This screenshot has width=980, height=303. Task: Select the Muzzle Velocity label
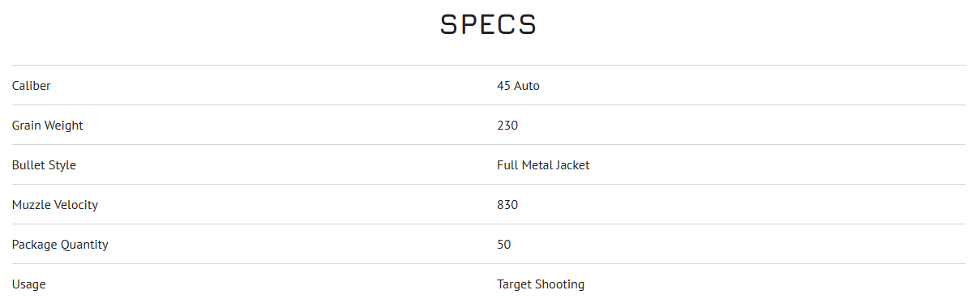(55, 205)
